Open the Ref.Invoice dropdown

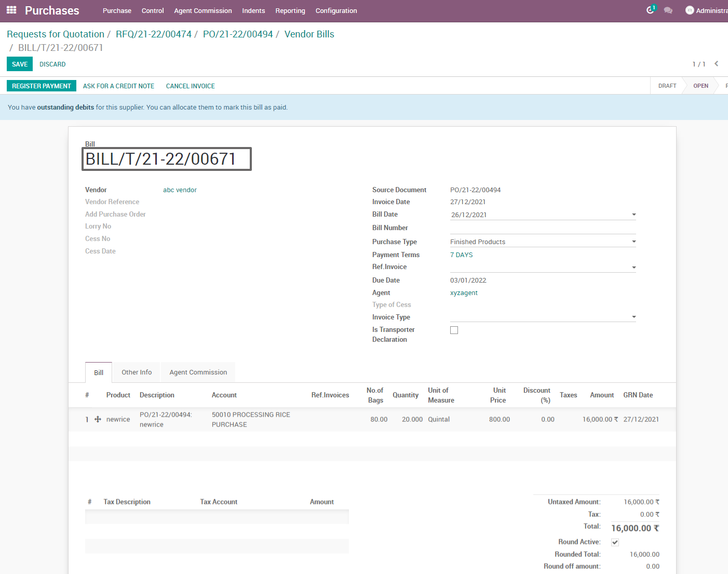633,266
